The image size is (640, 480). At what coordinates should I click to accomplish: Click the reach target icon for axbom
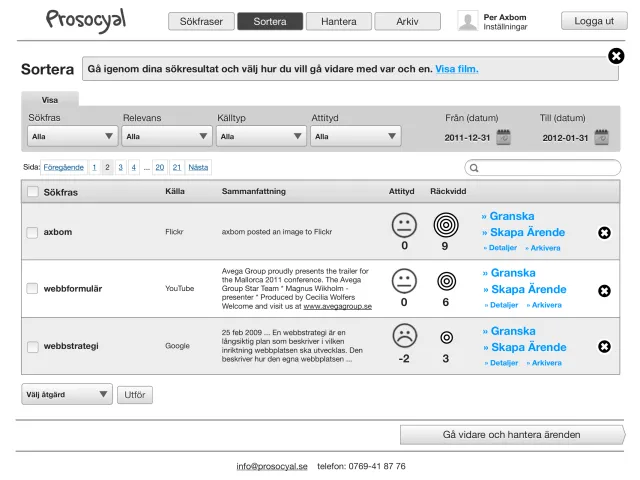click(446, 225)
